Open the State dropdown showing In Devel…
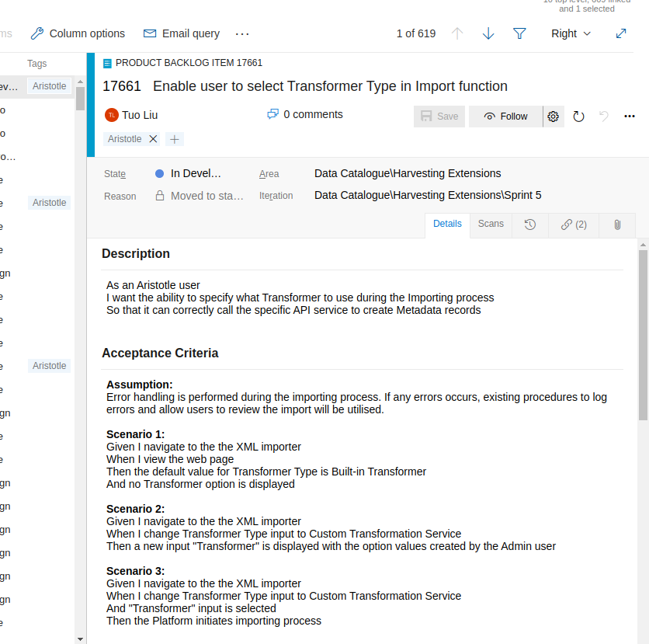This screenshot has width=649, height=644. click(x=189, y=173)
